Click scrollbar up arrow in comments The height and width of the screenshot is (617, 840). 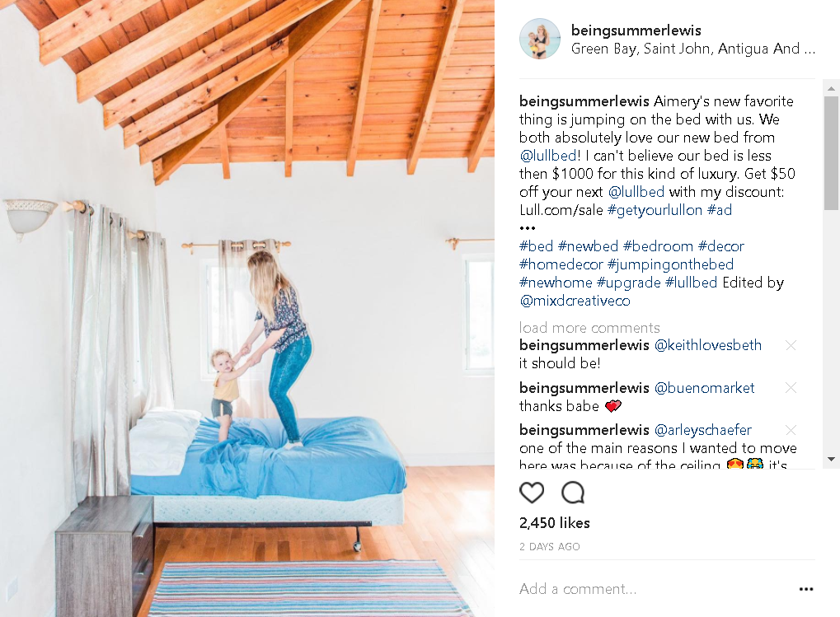click(831, 88)
